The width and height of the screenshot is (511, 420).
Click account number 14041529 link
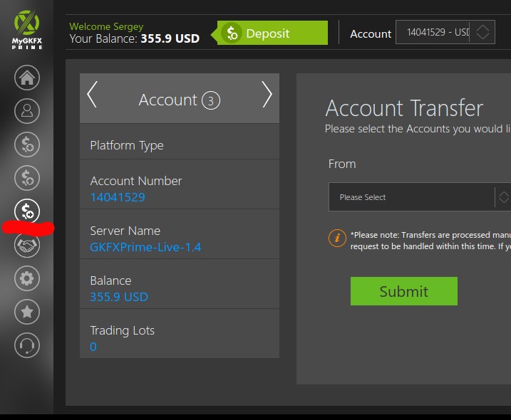click(x=118, y=197)
